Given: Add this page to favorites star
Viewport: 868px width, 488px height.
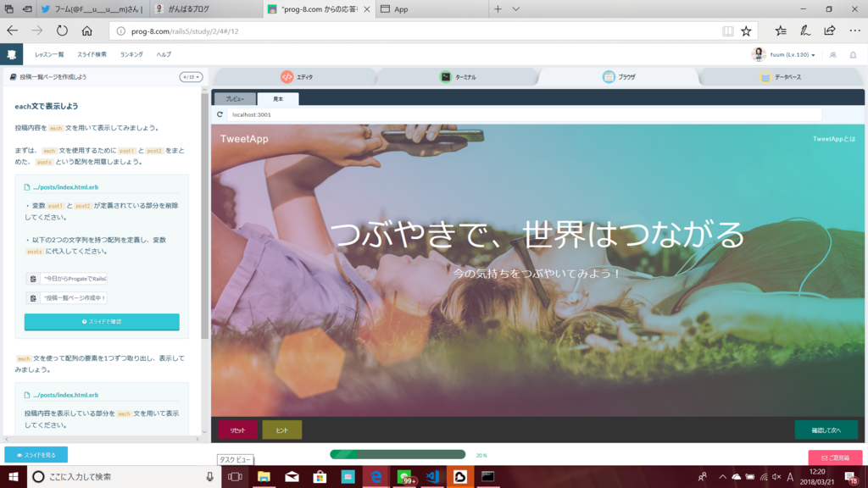Looking at the screenshot, I should coord(746,31).
